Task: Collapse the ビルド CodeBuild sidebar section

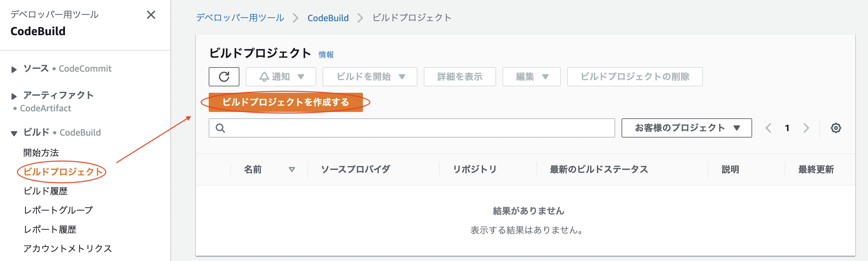Action: tap(14, 132)
